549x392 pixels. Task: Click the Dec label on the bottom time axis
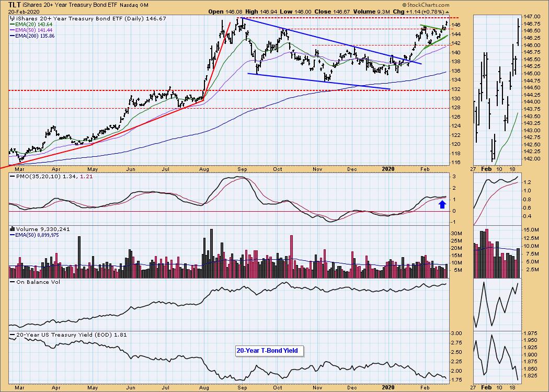click(x=352, y=387)
